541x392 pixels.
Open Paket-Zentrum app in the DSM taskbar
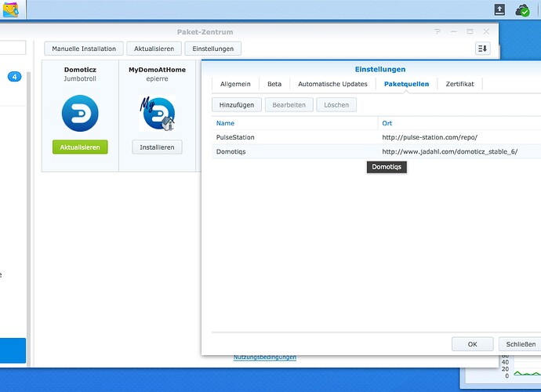tap(12, 10)
